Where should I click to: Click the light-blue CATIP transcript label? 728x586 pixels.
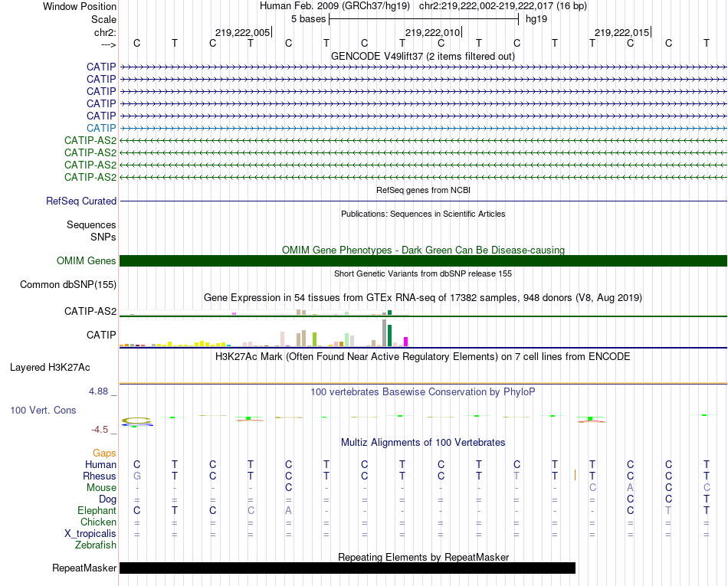pos(101,128)
